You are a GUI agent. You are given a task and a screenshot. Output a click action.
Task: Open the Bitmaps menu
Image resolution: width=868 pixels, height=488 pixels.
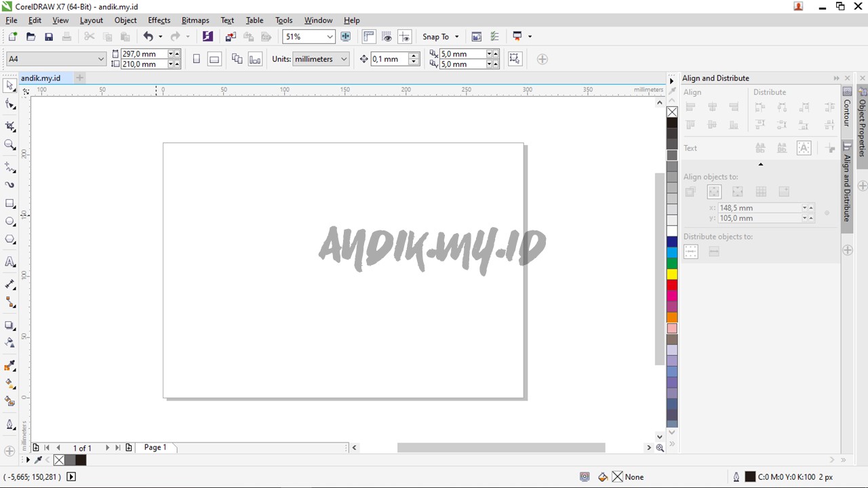195,20
